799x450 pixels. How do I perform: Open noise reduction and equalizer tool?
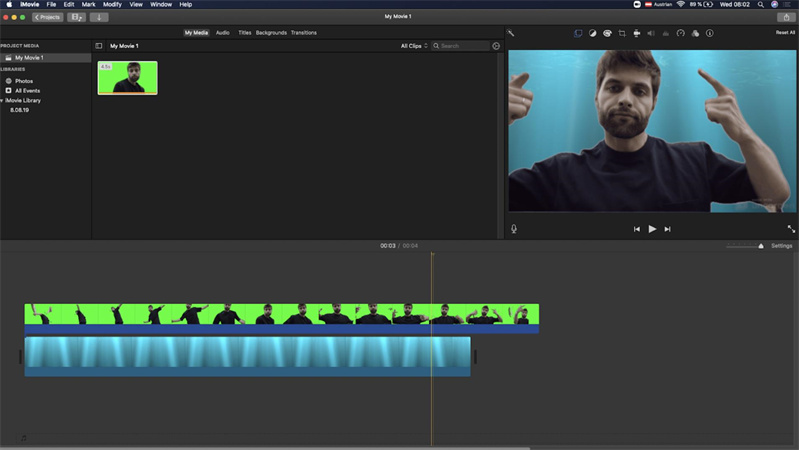(665, 33)
